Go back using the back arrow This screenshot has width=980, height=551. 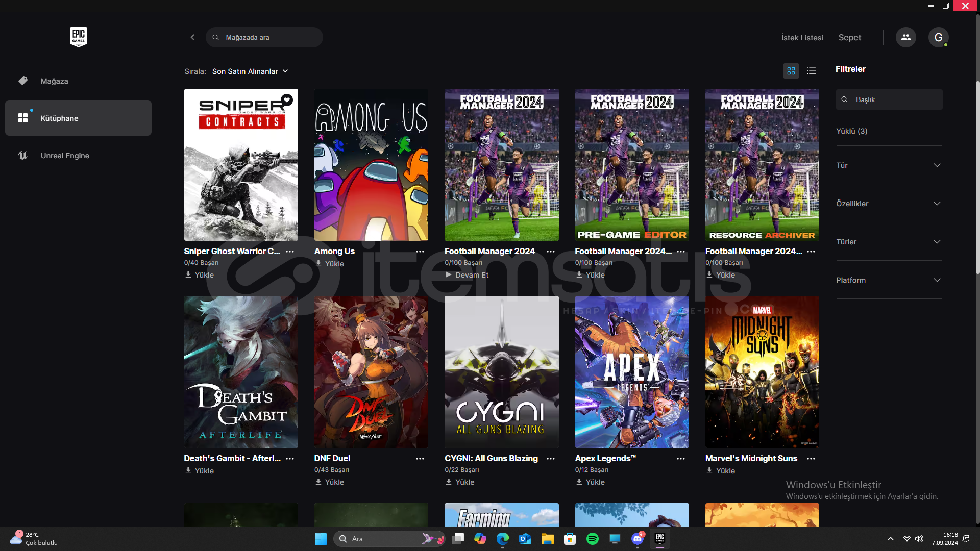(x=192, y=37)
